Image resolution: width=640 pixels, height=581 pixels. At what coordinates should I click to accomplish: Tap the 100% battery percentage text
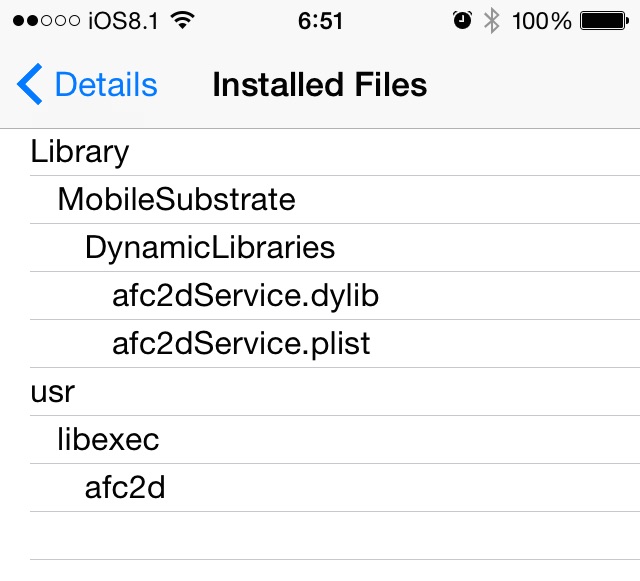[541, 20]
